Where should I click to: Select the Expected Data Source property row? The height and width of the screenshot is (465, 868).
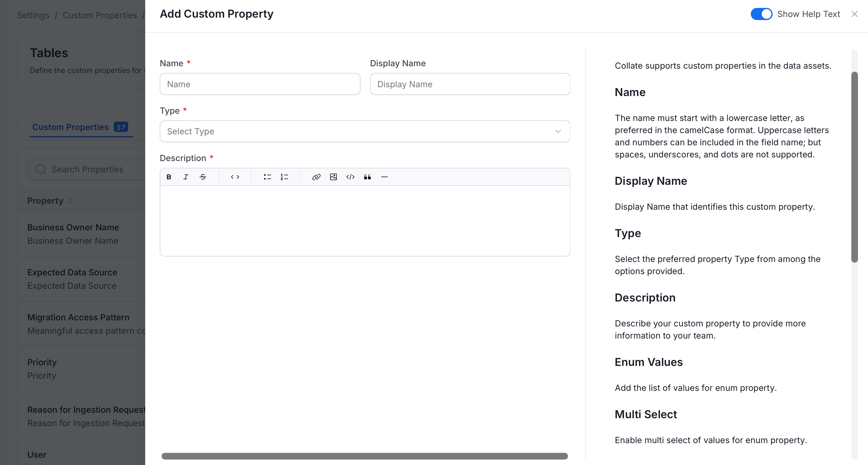click(x=81, y=279)
